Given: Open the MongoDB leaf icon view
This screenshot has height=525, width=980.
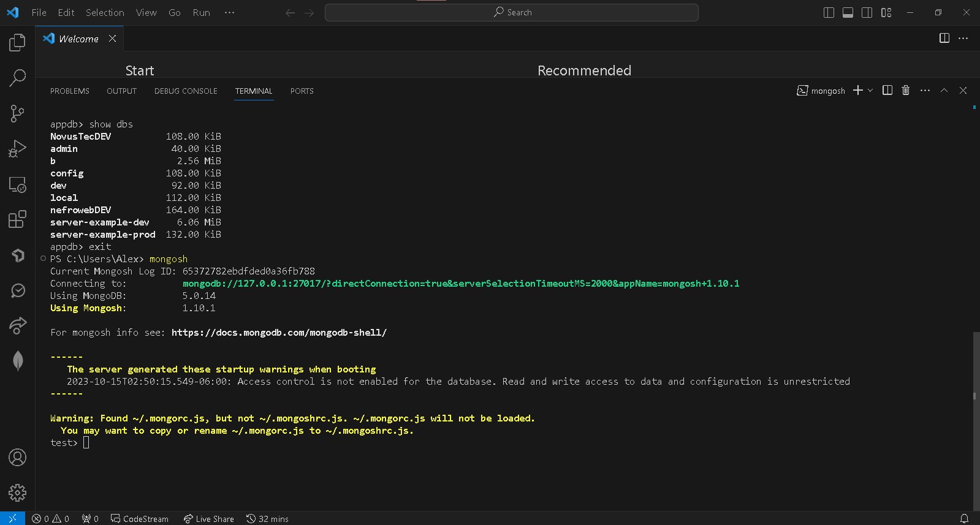Looking at the screenshot, I should (x=18, y=361).
